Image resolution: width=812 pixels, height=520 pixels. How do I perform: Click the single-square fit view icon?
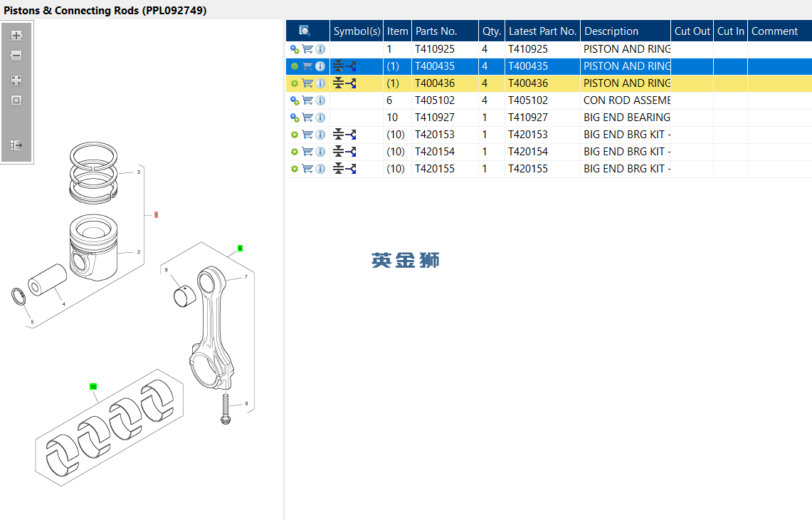coord(16,100)
